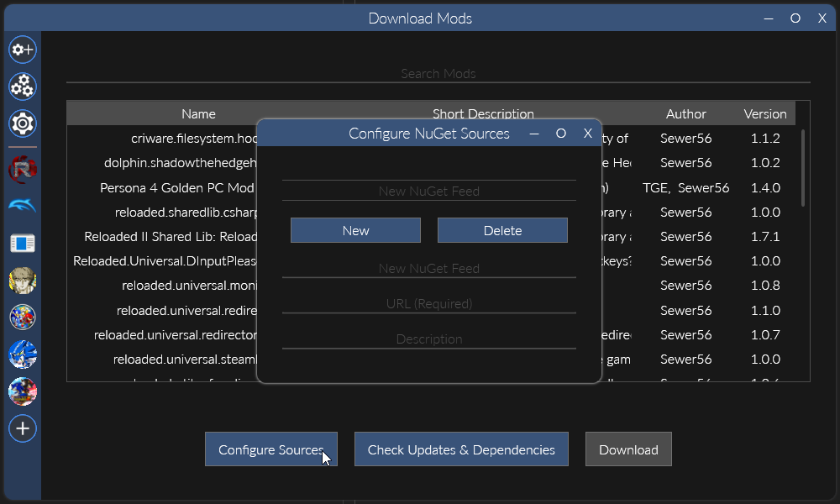Select the red Reloaded R application icon
The width and height of the screenshot is (840, 504).
tap(23, 170)
